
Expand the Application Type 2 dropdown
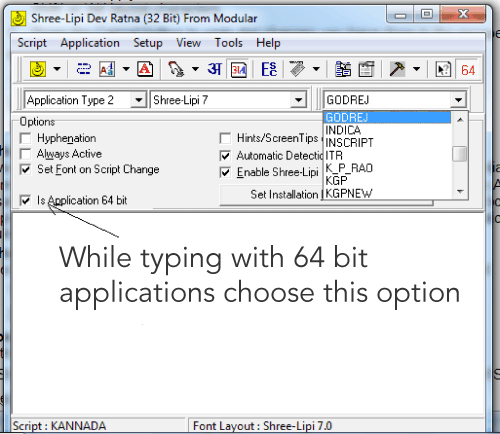tap(139, 100)
